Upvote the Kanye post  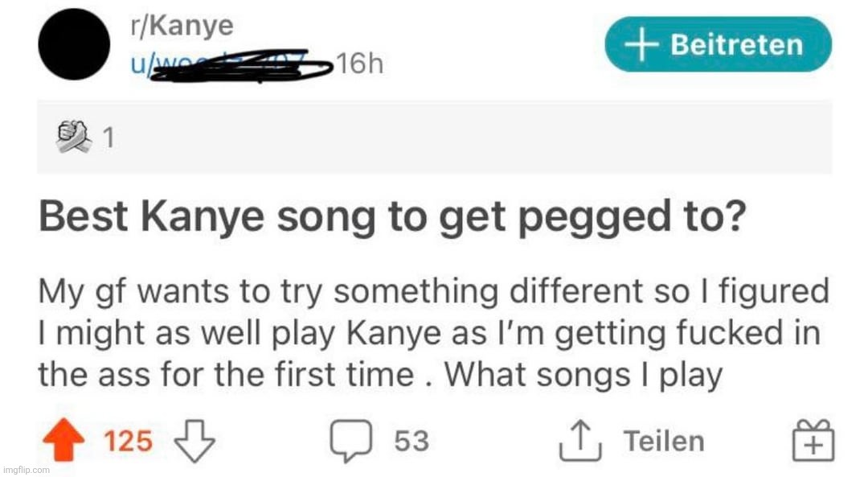pyautogui.click(x=63, y=439)
